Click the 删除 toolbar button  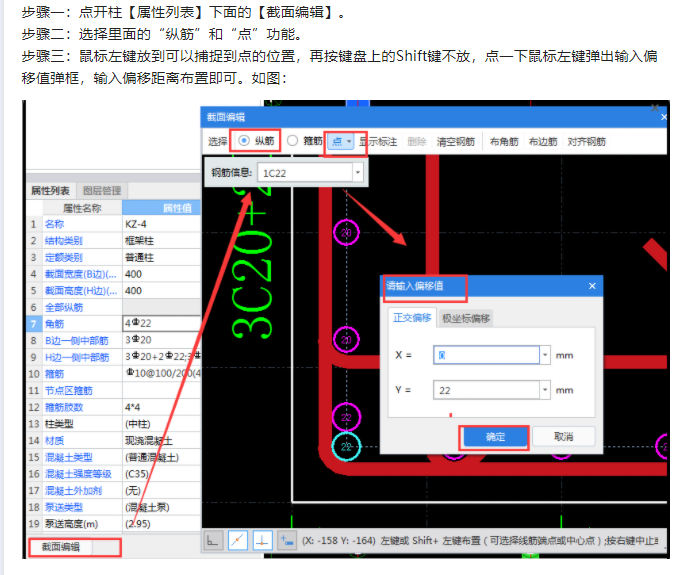click(x=416, y=142)
